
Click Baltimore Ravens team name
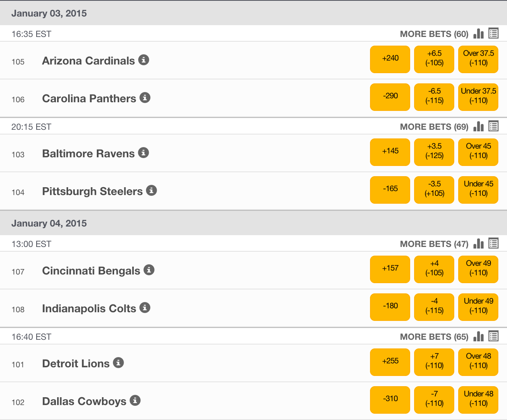point(88,154)
